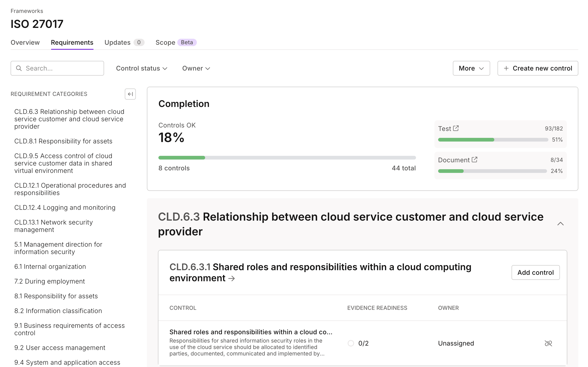Collapse the requirement categories sidebar
Screen dimensions: 588x367
[130, 94]
